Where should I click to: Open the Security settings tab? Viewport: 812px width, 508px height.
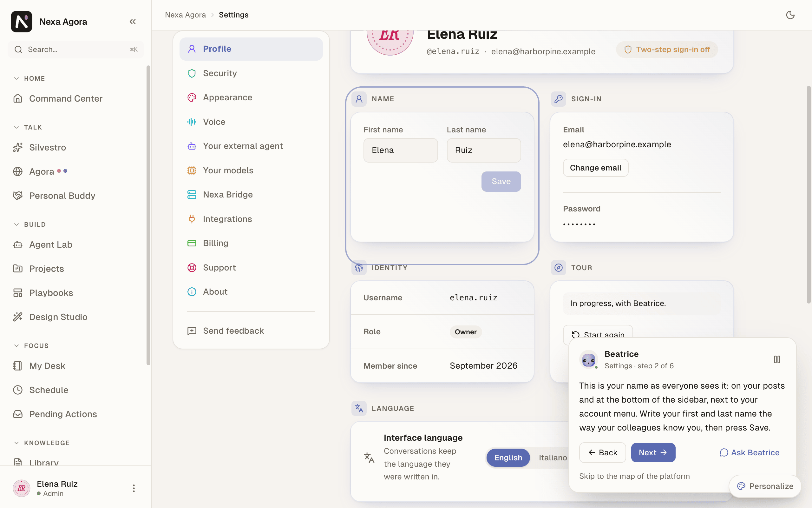[x=251, y=73]
